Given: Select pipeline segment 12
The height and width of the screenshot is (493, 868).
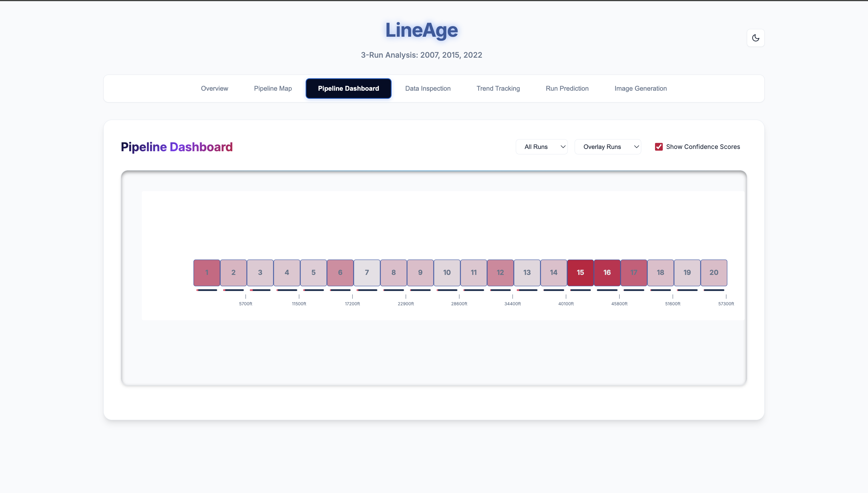Looking at the screenshot, I should (500, 273).
